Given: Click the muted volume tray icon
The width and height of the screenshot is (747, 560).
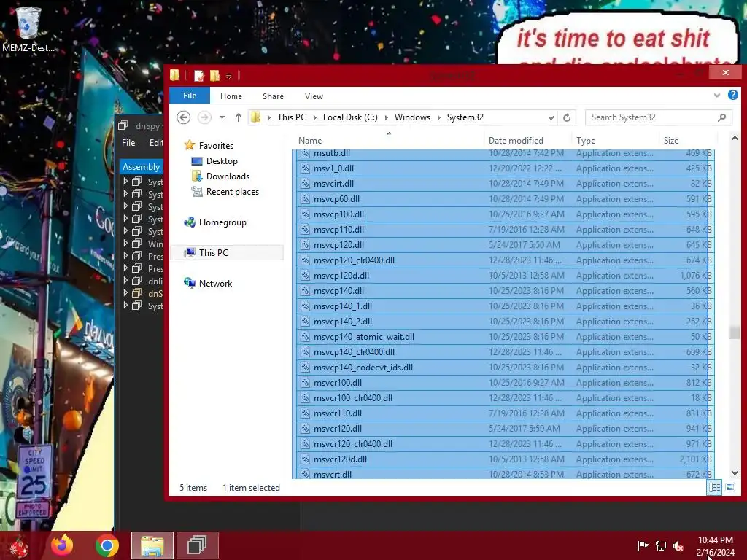Looking at the screenshot, I should click(678, 546).
